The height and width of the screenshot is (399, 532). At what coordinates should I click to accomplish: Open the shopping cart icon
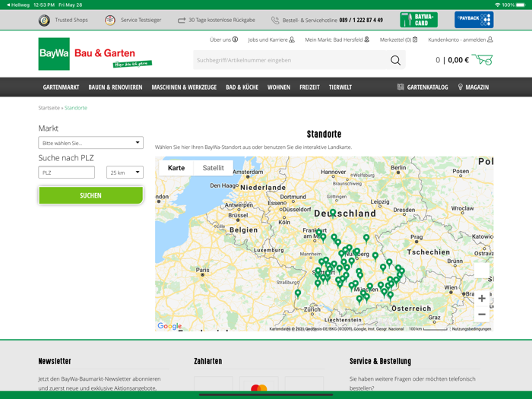(x=482, y=59)
